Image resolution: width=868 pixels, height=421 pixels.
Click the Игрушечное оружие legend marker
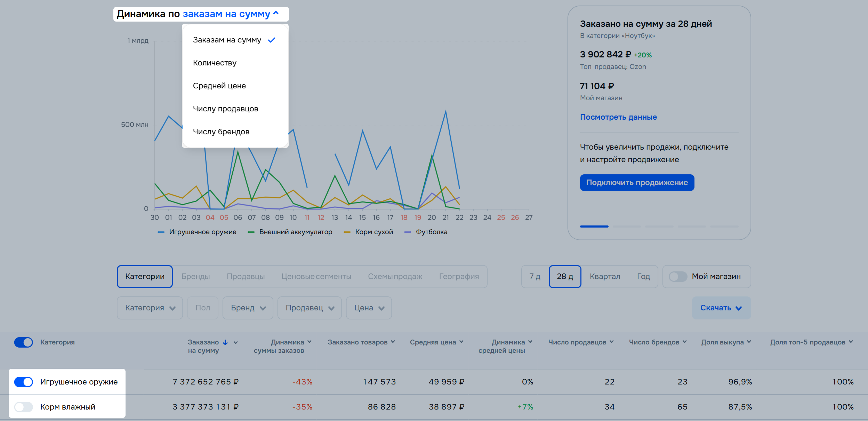161,232
